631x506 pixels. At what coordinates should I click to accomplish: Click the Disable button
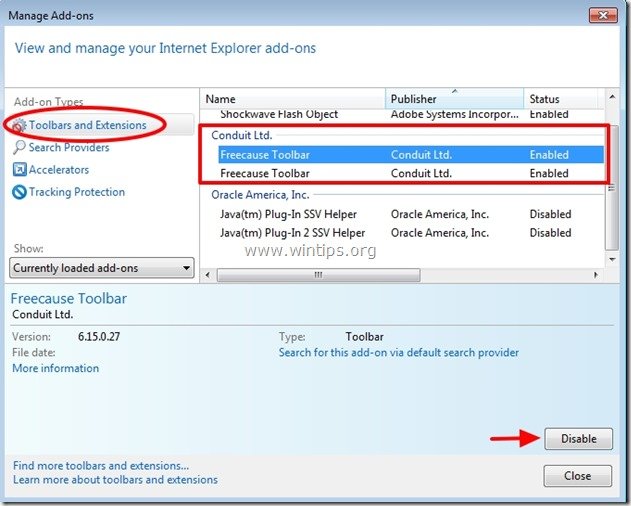[x=578, y=438]
